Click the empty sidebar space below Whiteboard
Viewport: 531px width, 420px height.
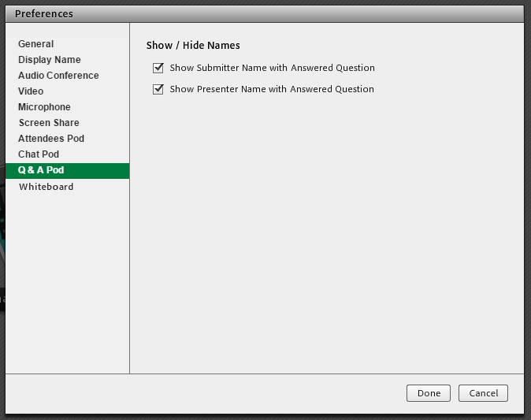(67, 284)
